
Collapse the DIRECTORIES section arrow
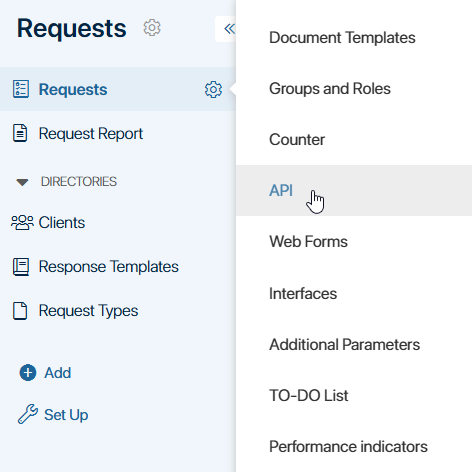click(22, 182)
